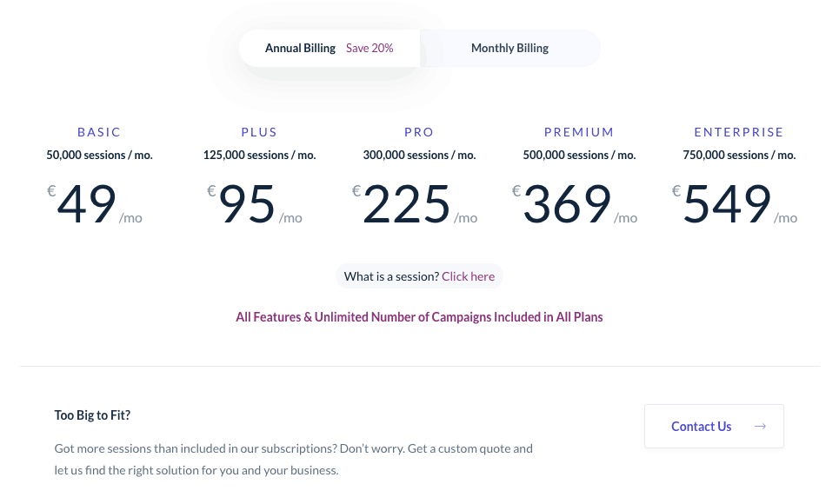839x504 pixels.
Task: Click the Save 20% label
Action: tap(370, 48)
